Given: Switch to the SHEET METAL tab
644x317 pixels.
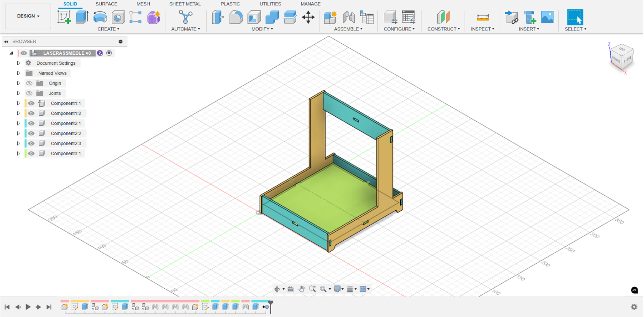Looking at the screenshot, I should [185, 4].
